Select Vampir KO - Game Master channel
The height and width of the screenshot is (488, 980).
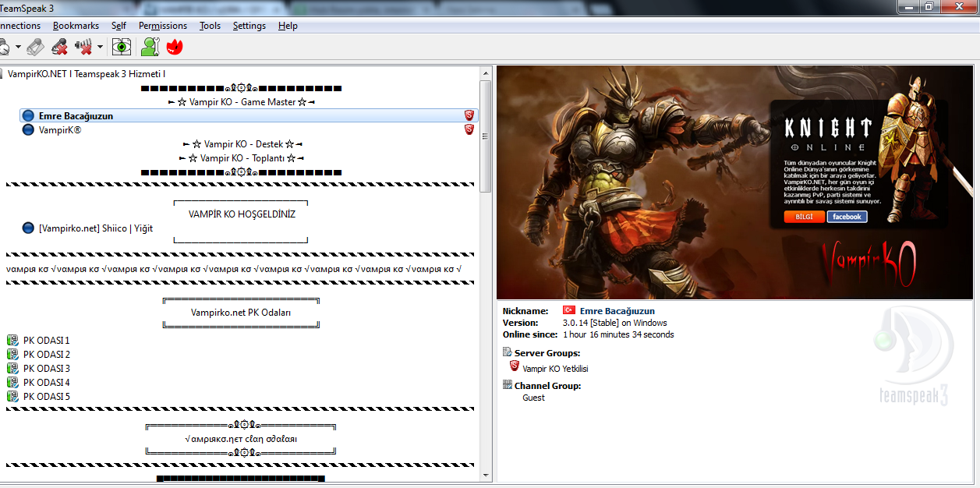click(x=242, y=102)
